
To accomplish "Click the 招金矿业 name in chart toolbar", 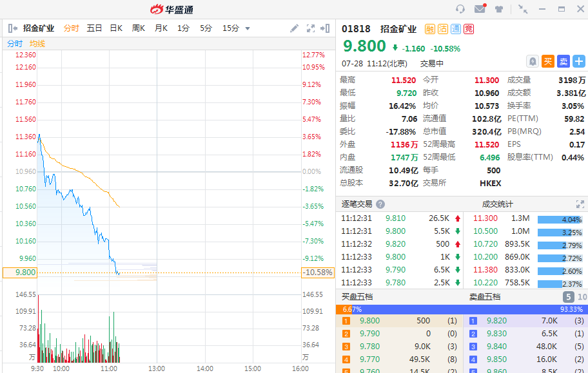I will point(39,28).
